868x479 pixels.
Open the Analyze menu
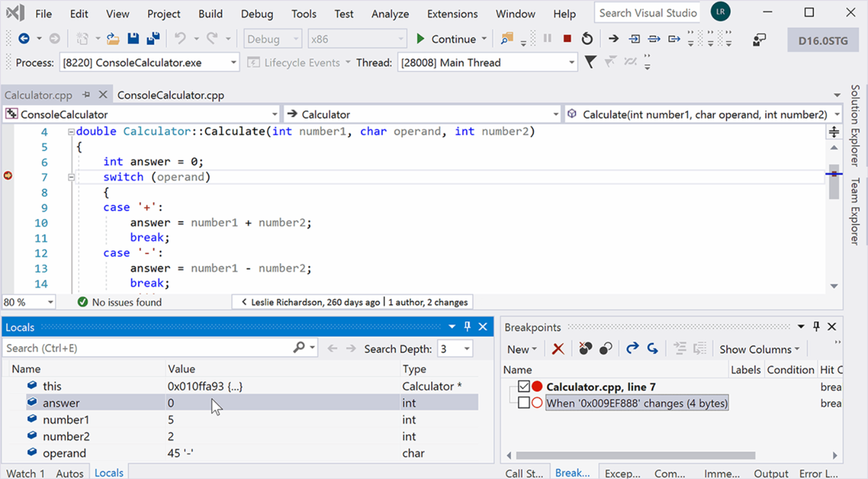(390, 14)
